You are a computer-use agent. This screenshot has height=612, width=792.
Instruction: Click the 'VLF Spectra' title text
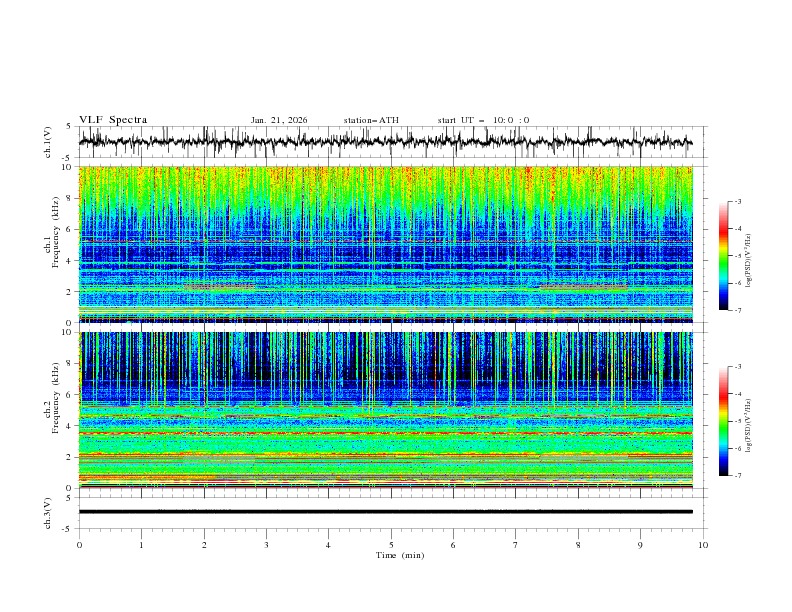[x=113, y=120]
